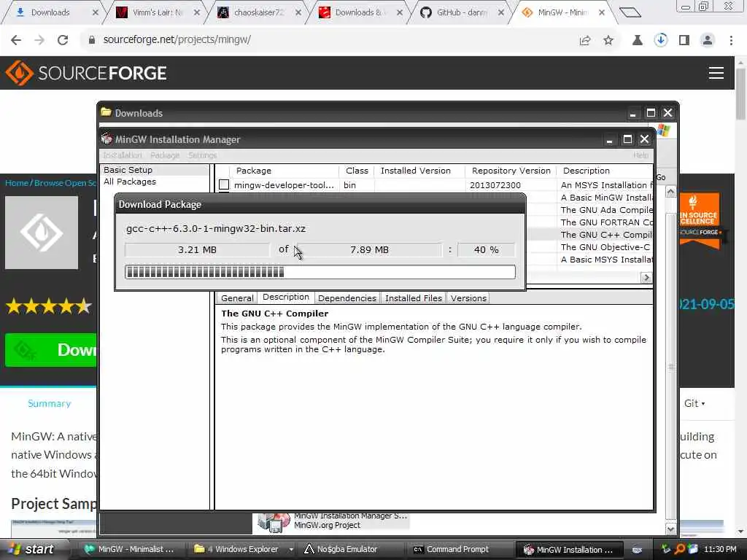Sort by Repository Version column header
Viewport: 747px width, 560px height.
511,171
